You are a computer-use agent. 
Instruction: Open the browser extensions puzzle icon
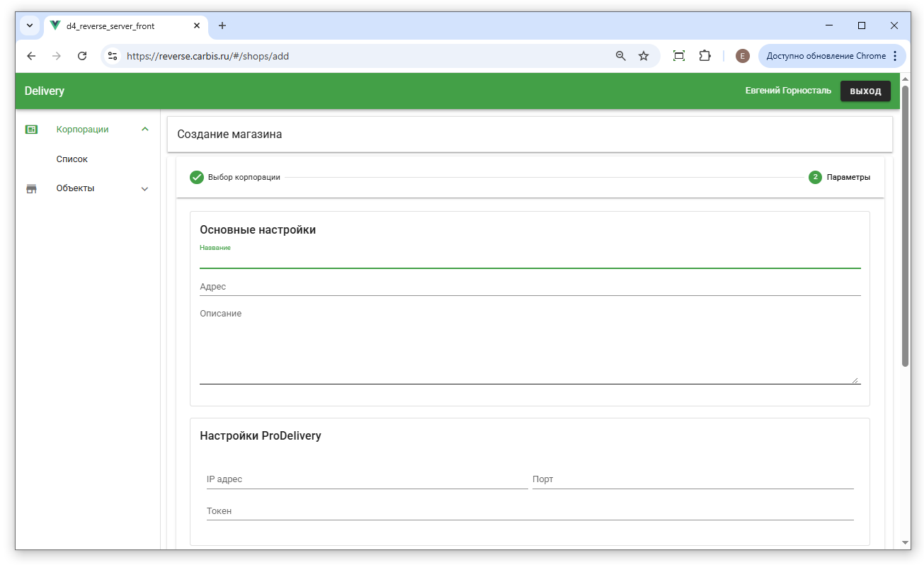click(x=705, y=56)
